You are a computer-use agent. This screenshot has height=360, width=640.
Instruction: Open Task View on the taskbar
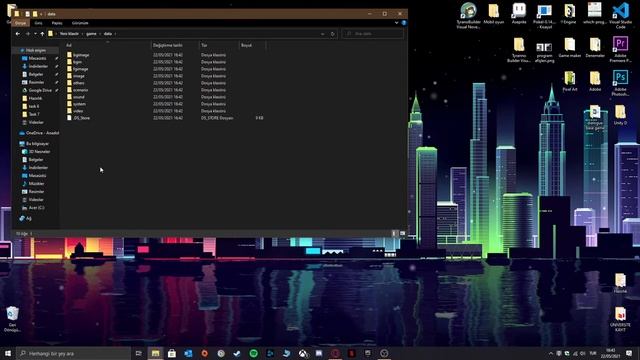coord(138,353)
